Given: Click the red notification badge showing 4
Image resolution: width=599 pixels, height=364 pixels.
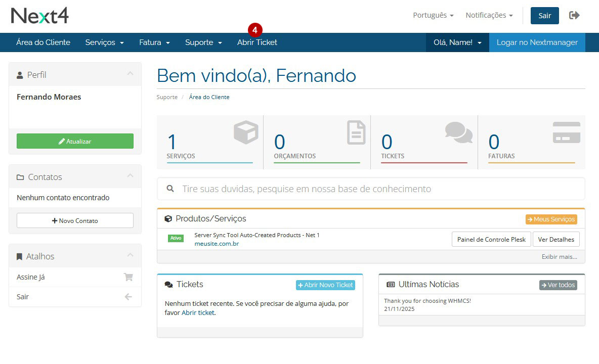Looking at the screenshot, I should click(255, 30).
